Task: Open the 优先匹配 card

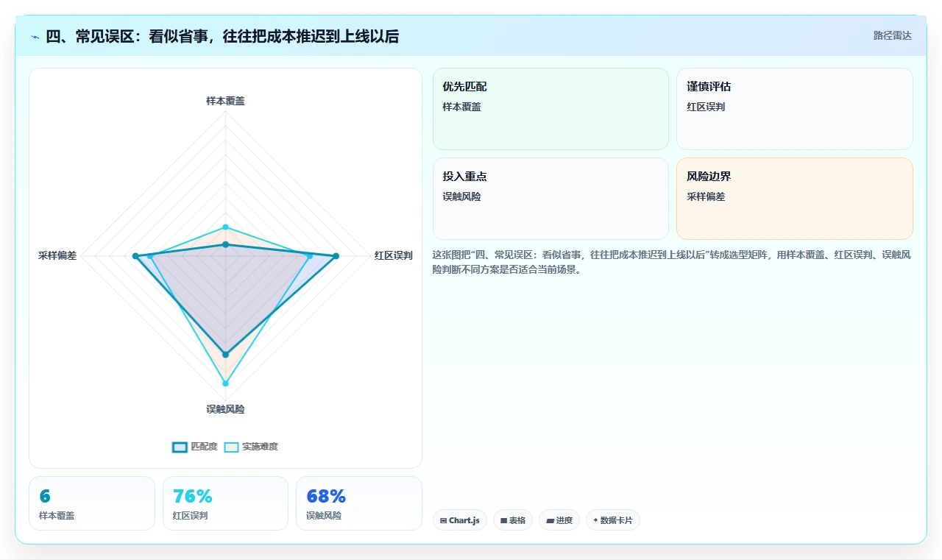Action: (550, 109)
